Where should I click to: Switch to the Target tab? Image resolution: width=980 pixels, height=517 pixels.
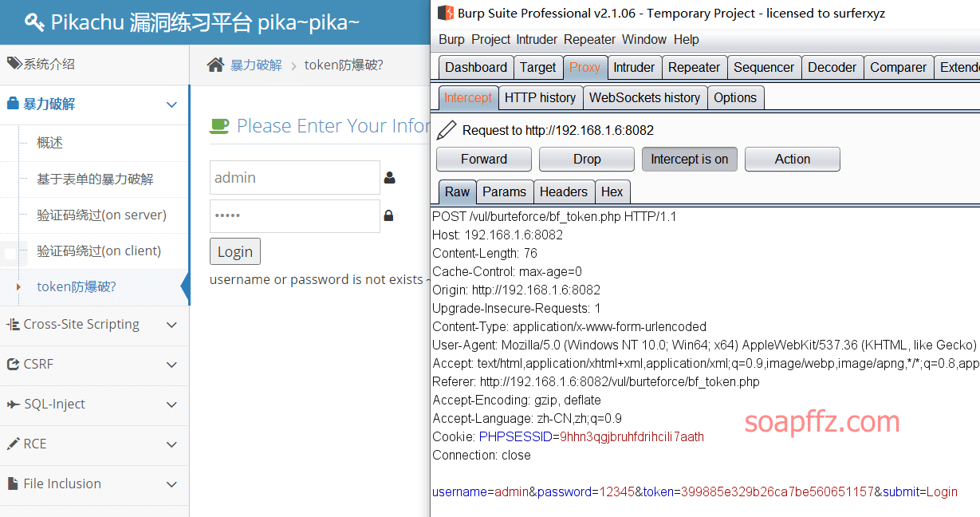(538, 67)
